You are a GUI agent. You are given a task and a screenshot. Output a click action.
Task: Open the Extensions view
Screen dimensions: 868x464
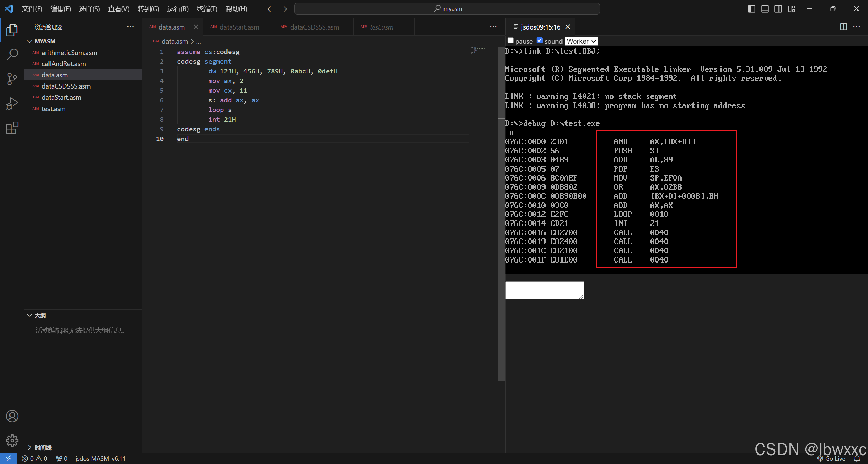(12, 128)
